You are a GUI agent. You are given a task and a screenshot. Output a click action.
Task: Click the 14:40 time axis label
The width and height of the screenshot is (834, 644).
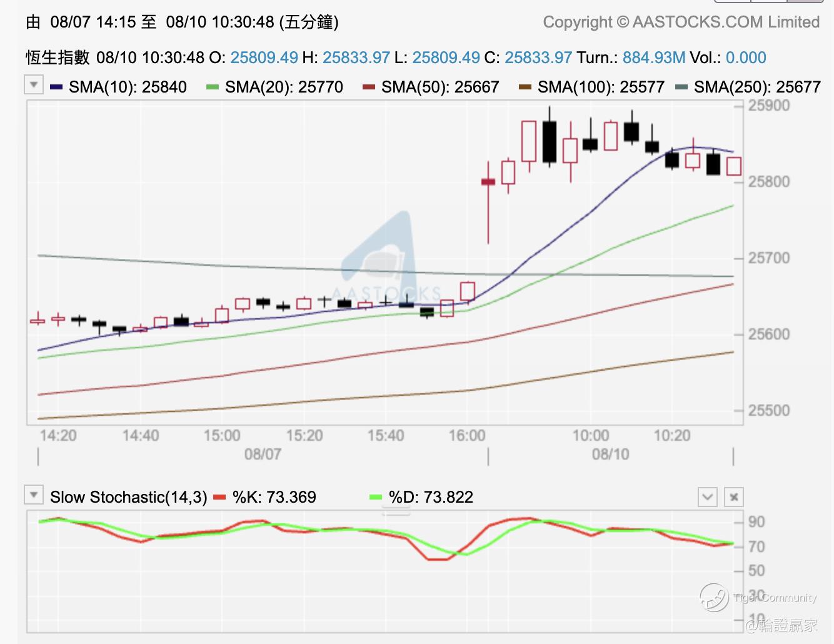(x=141, y=435)
